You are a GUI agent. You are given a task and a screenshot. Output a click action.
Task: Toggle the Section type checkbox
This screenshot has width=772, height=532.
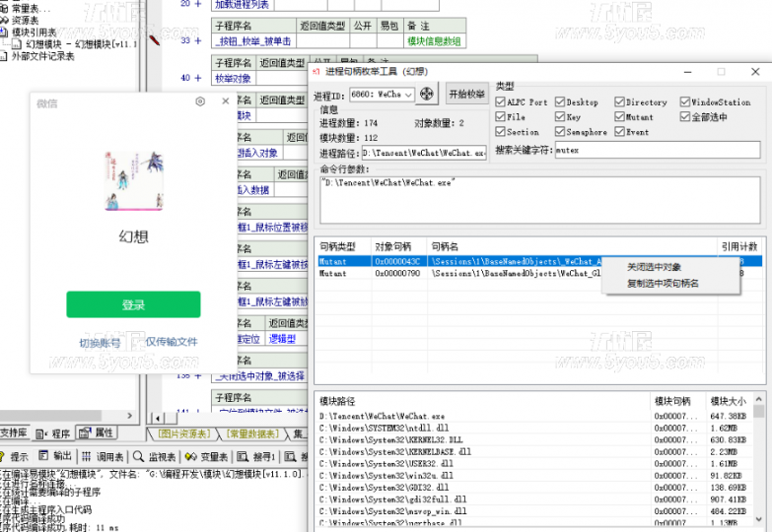(501, 131)
